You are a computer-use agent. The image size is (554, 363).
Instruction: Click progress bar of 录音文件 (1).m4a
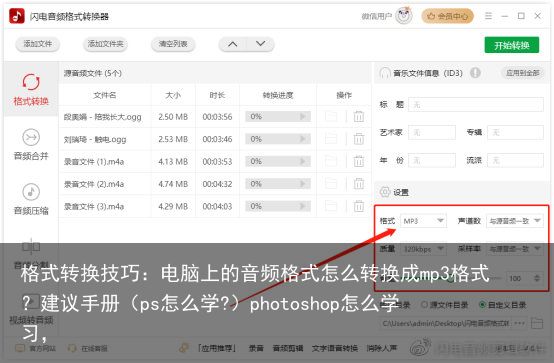[278, 162]
